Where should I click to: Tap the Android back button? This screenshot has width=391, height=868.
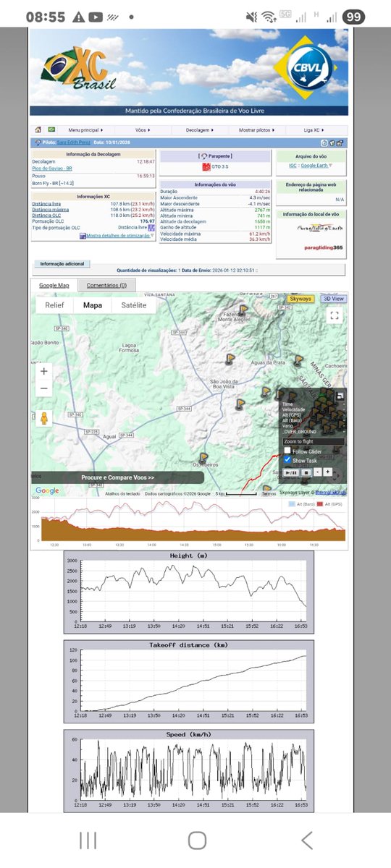[307, 840]
